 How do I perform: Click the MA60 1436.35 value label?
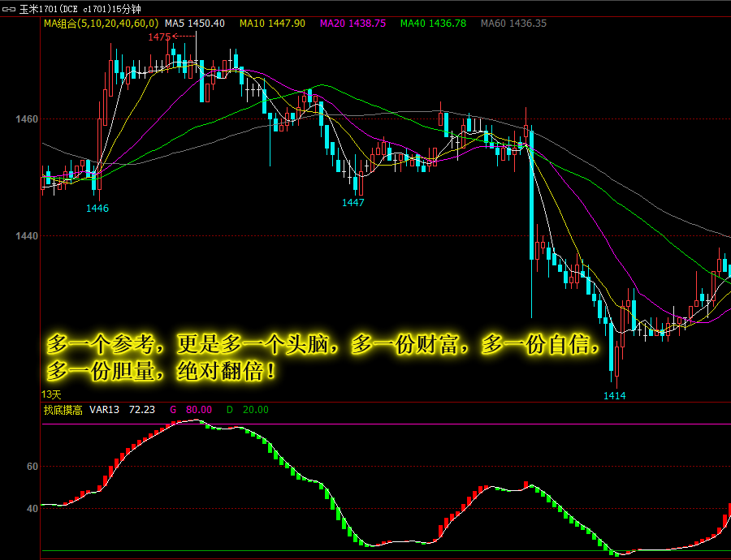513,24
